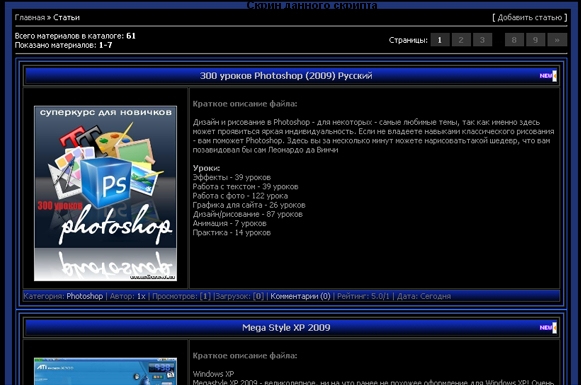This screenshot has width=581, height=385.
Task: Click the Рейтинг 5.0/1 rating
Action: tap(363, 296)
